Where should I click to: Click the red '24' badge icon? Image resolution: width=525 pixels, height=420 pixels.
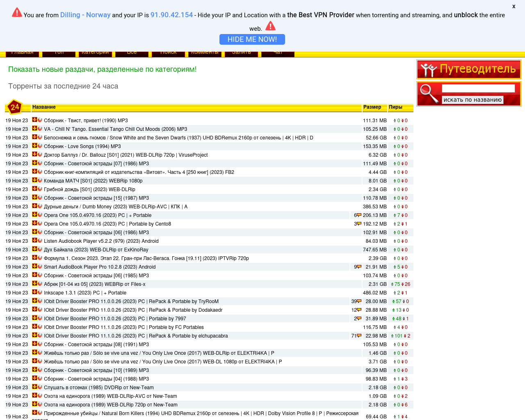(x=15, y=107)
